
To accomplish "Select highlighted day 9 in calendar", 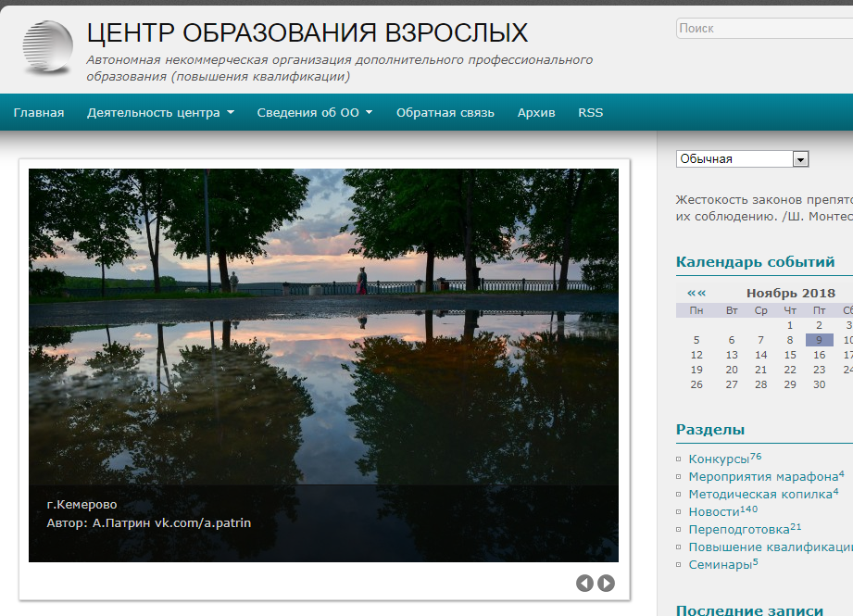I will click(819, 340).
